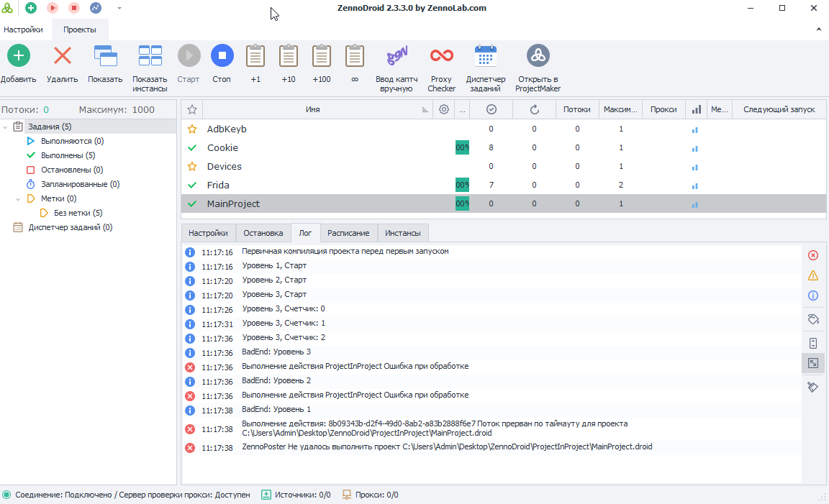
Task: Open the Расписание tab
Action: [348, 233]
